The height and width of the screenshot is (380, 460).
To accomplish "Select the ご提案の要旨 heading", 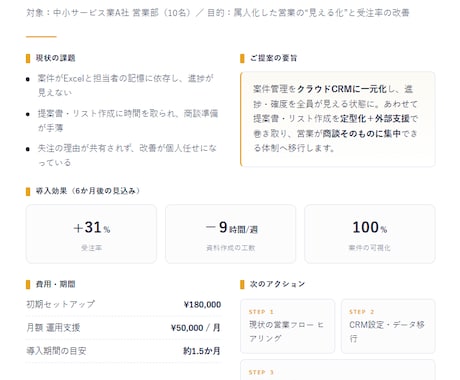I will point(273,58).
